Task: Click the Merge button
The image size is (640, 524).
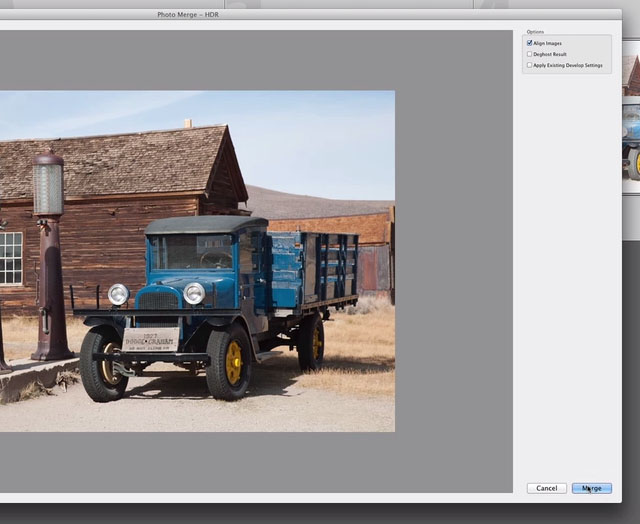Action: click(591, 488)
